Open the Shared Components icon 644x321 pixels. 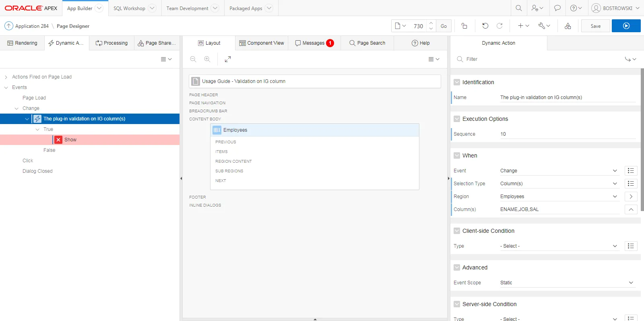(x=568, y=26)
